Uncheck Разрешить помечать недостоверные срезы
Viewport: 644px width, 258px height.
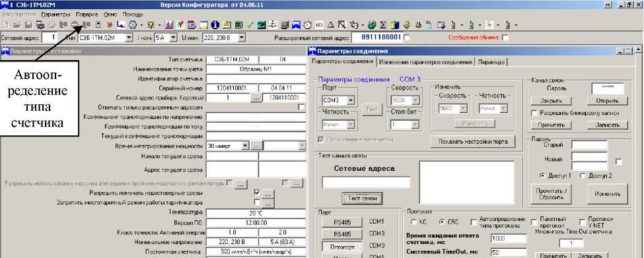pyautogui.click(x=257, y=192)
